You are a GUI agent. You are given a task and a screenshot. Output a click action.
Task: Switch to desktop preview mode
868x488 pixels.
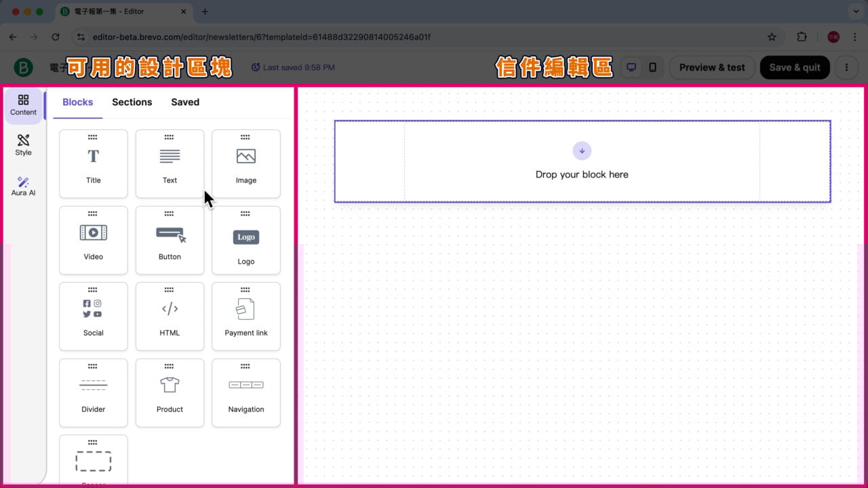[631, 68]
